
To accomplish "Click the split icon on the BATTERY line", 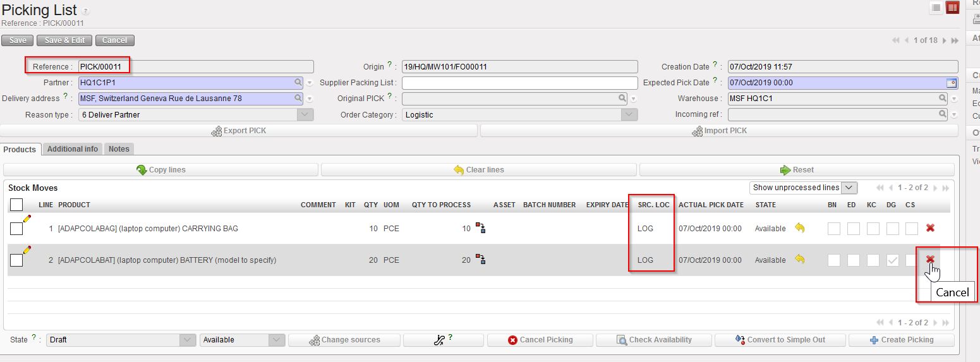I will [x=480, y=260].
